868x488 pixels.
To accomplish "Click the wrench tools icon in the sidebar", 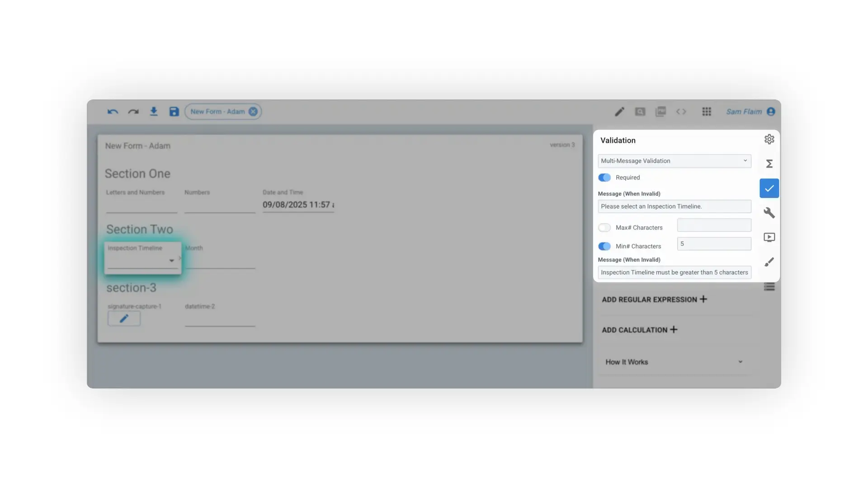I will click(x=769, y=212).
